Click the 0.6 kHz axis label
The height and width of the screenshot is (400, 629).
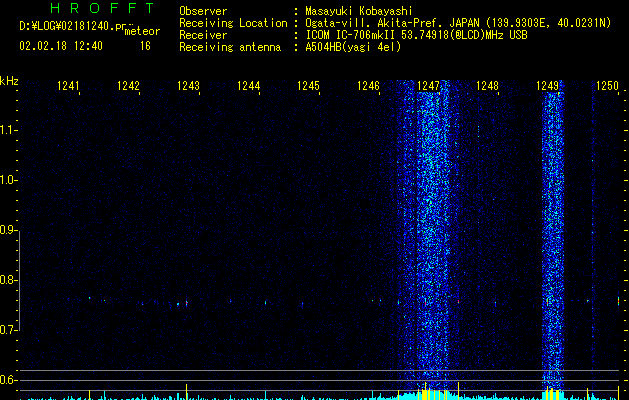tap(8, 380)
